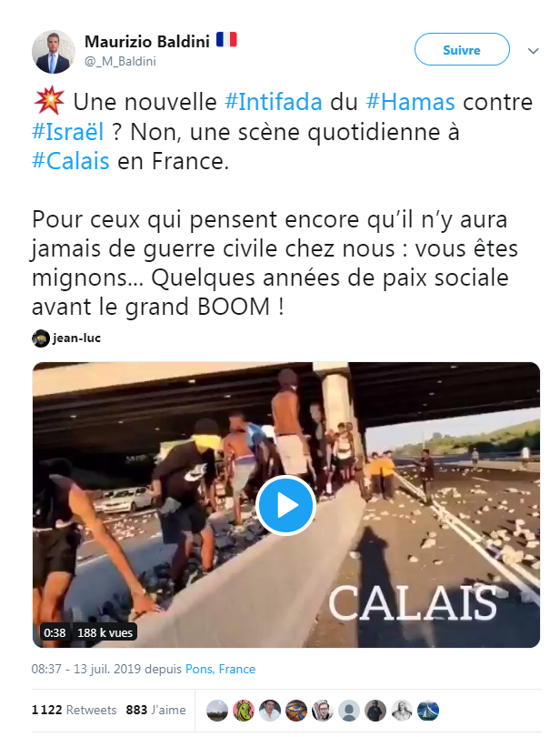560x737 pixels.
Task: Open the #Hamas hashtag
Action: point(410,102)
